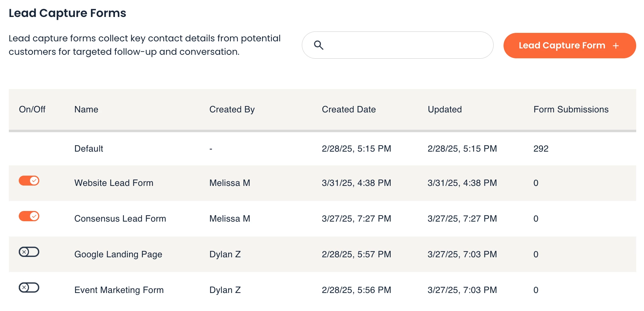Open the Default form row
Image resolution: width=644 pixels, height=311 pixels.
89,149
